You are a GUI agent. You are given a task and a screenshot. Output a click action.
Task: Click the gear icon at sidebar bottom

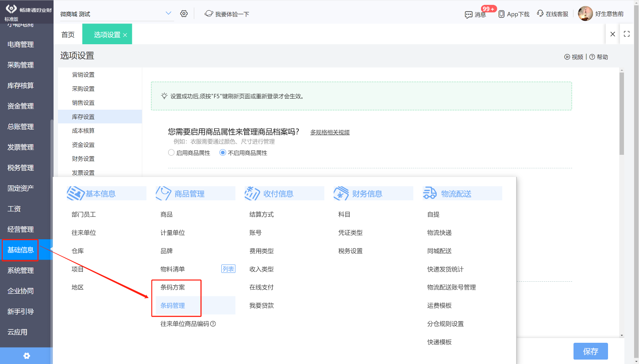(x=27, y=356)
